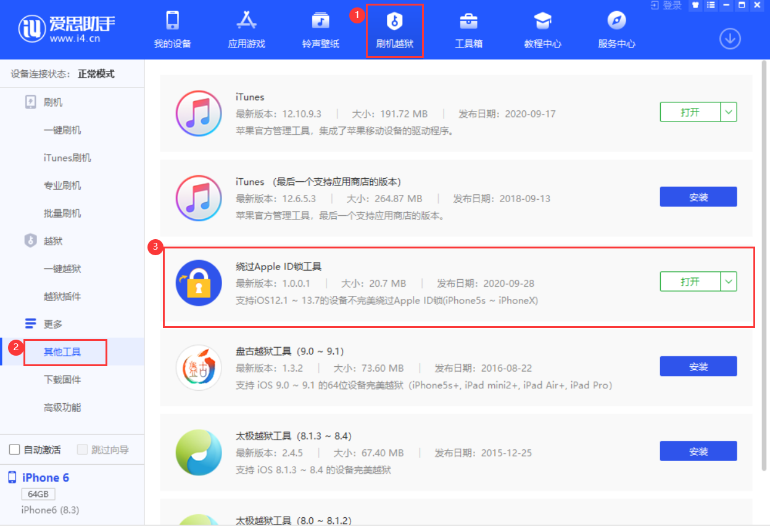The width and height of the screenshot is (770, 532).
Task: Click the 刷机 phone icon in sidebar
Action: coord(30,102)
